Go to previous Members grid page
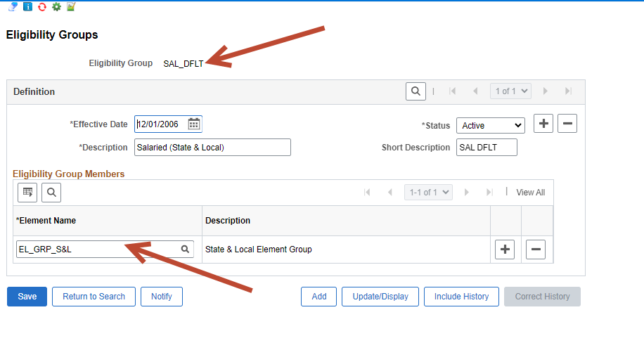This screenshot has width=644, height=343. point(390,193)
